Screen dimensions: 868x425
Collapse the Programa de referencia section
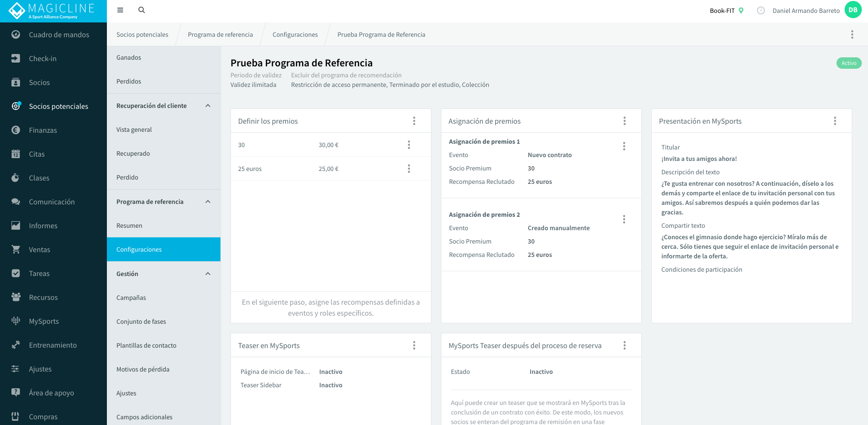208,202
